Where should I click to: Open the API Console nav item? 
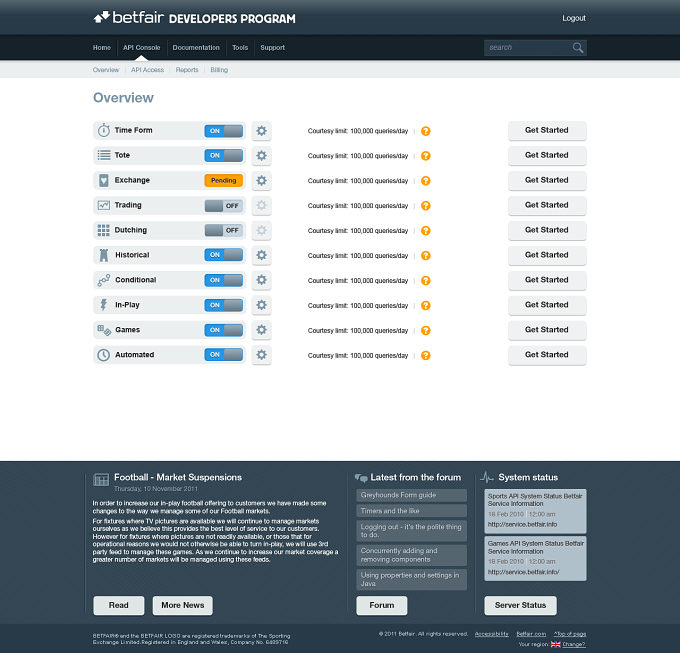coord(141,48)
